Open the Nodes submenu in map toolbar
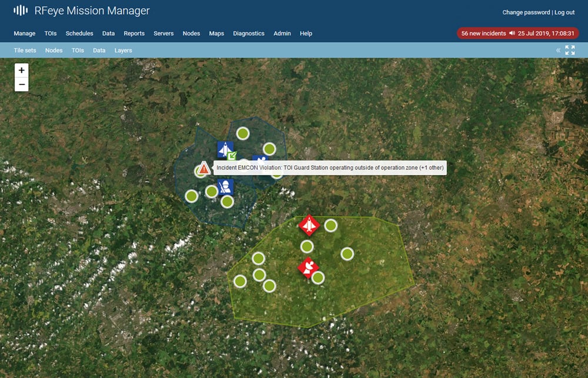 tap(54, 51)
